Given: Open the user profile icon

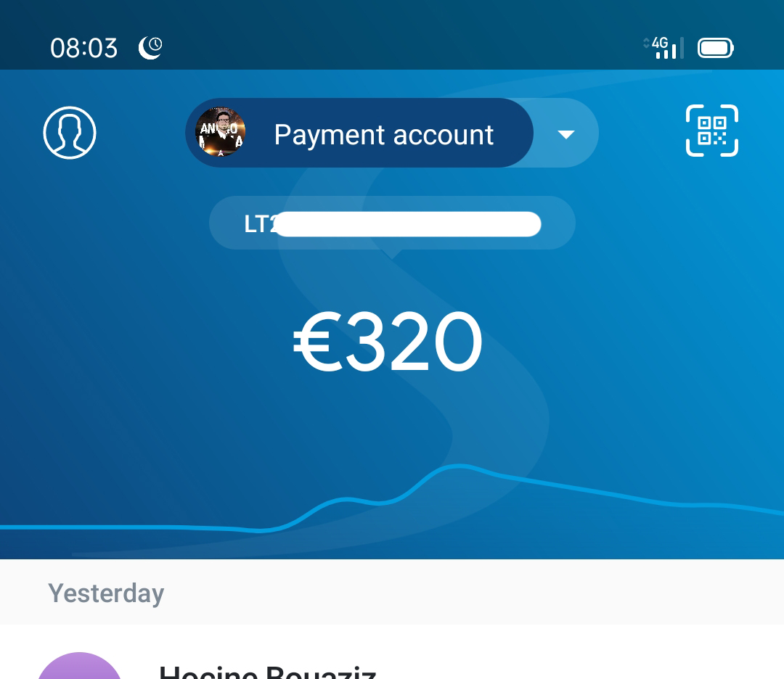Looking at the screenshot, I should [70, 133].
